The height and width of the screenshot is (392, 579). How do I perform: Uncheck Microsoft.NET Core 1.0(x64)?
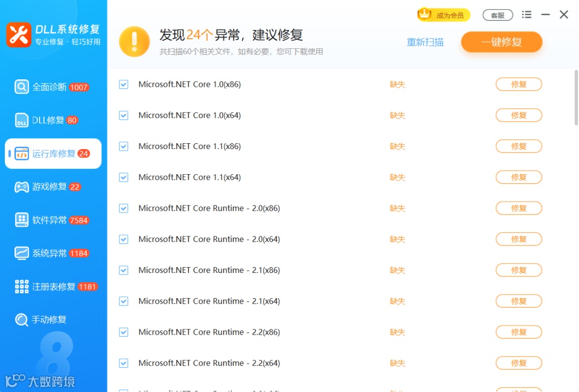pyautogui.click(x=124, y=115)
